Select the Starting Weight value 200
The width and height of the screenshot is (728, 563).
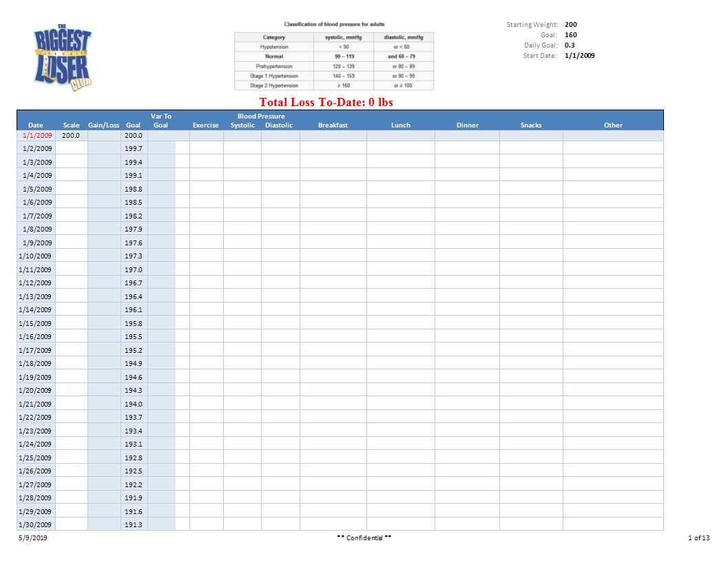point(570,25)
